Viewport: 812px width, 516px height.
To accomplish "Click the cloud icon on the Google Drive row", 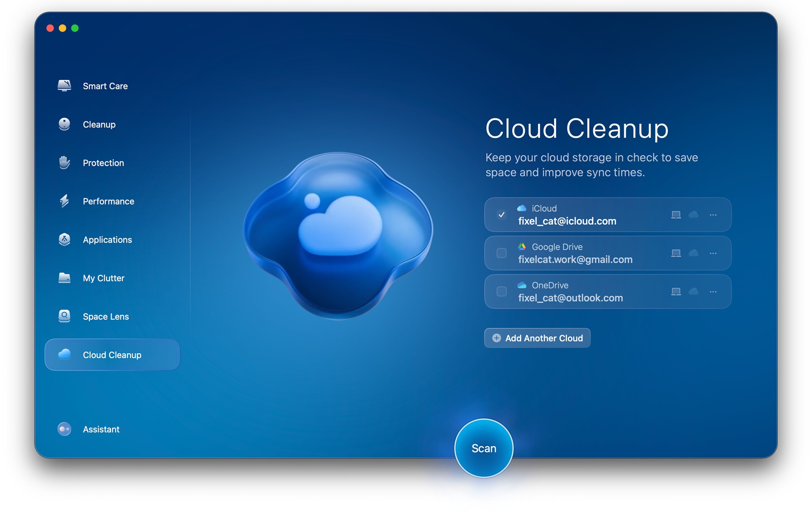I will point(694,254).
